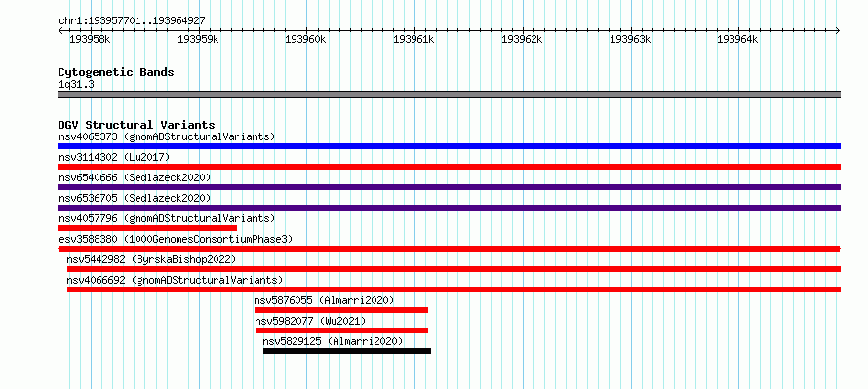Open esv3588380 (1000GenomesConsortiumPhase3) label
The width and height of the screenshot is (868, 389).
click(x=176, y=239)
